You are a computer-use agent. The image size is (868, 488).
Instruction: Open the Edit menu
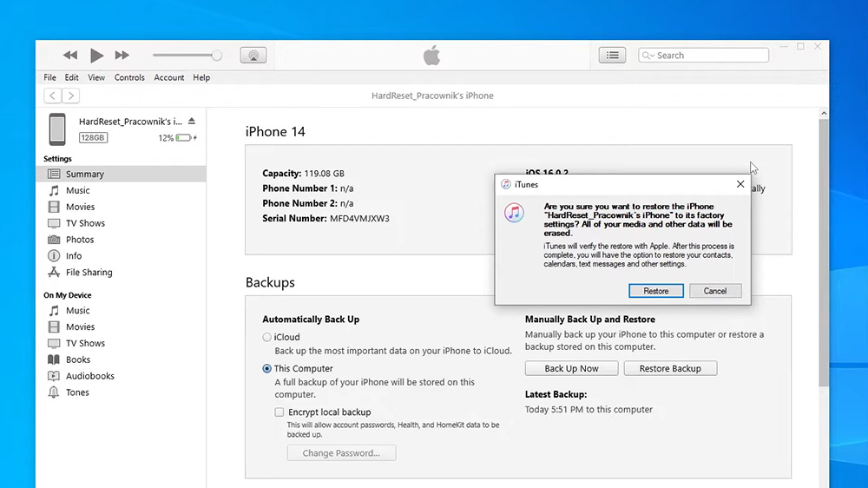pos(71,77)
